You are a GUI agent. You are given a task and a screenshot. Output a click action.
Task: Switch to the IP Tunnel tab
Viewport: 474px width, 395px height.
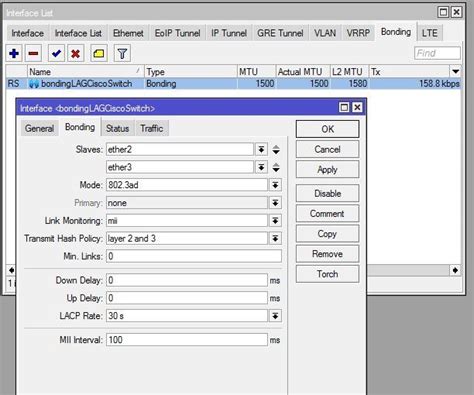229,33
